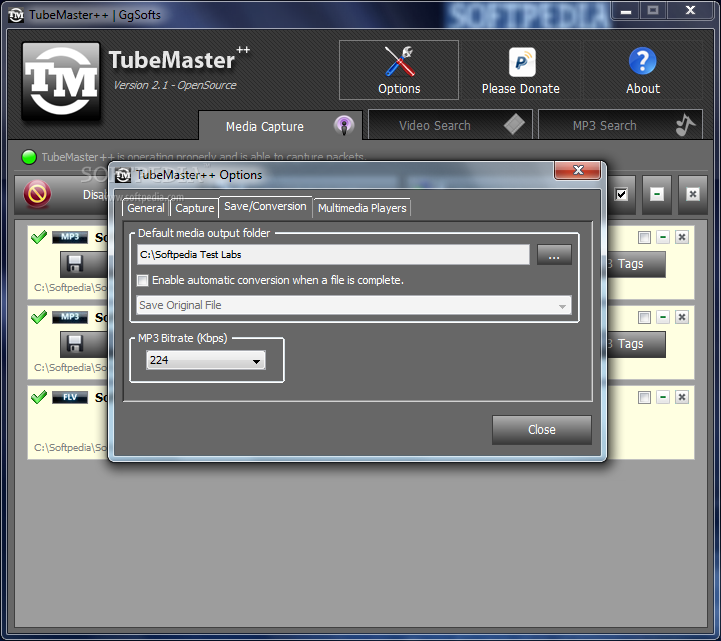Screen dimensions: 721x641
Task: Click the red Disable capture icon
Action: (x=37, y=194)
